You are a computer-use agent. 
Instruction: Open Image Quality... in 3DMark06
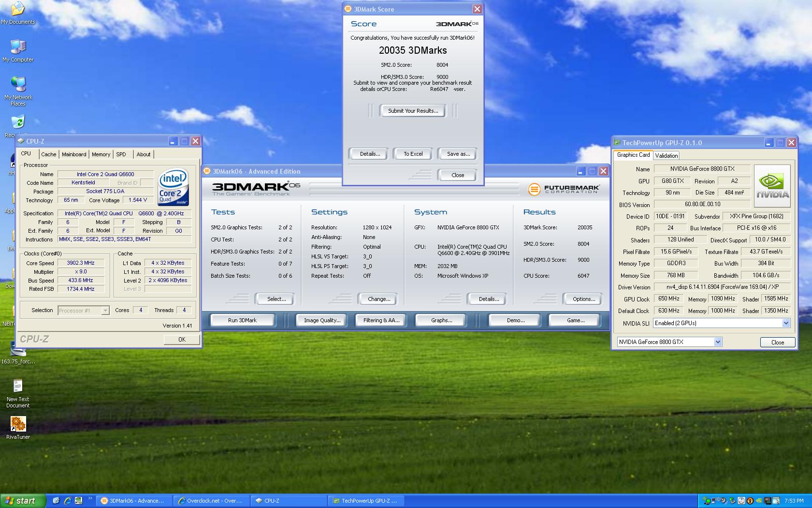click(x=322, y=320)
